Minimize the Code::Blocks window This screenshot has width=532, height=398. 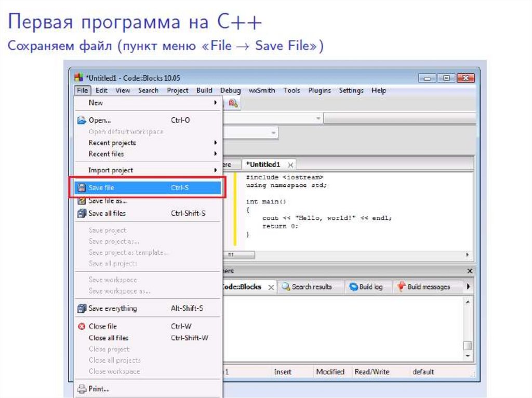pos(427,78)
